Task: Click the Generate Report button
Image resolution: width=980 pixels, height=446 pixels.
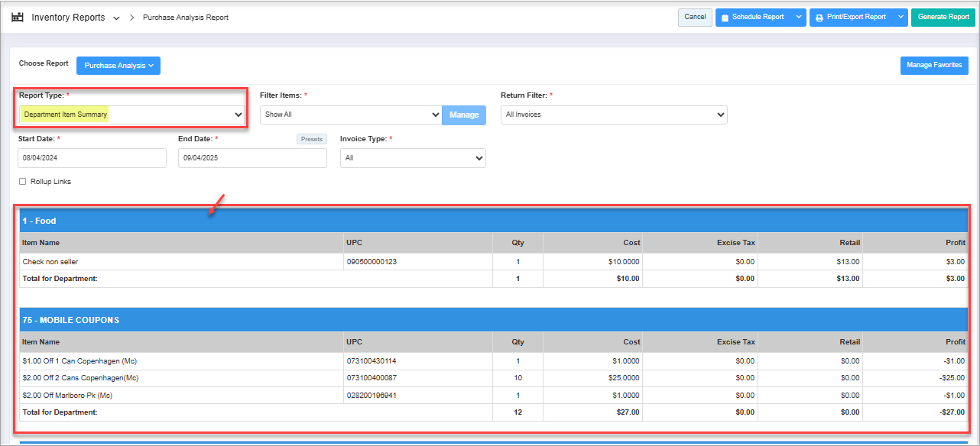Action: click(943, 18)
